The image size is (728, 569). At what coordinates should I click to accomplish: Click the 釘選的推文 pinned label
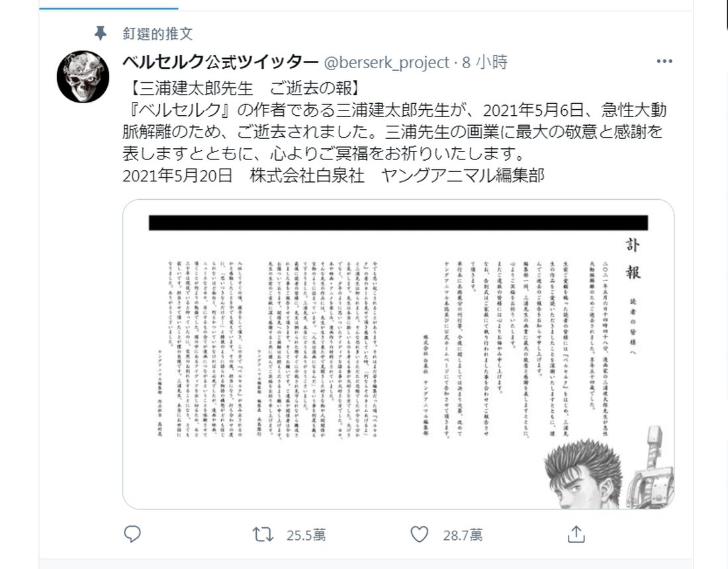click(158, 34)
